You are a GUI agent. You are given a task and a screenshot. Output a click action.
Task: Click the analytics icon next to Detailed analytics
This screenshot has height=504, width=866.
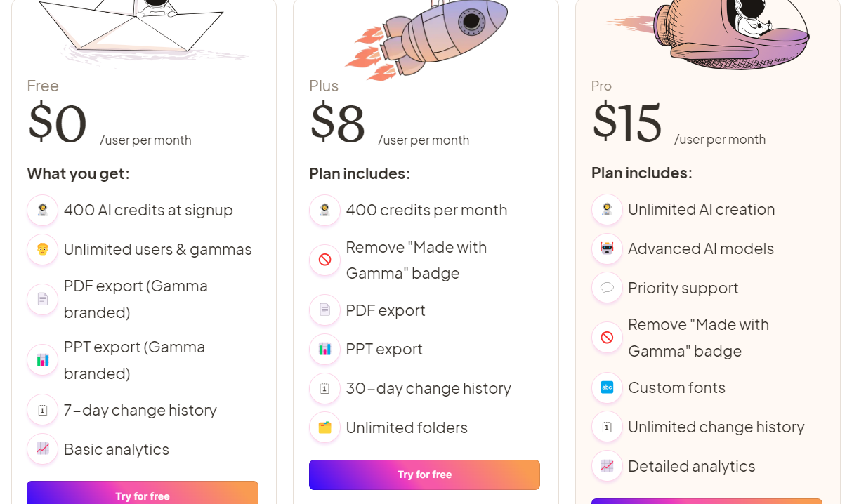[x=608, y=466]
